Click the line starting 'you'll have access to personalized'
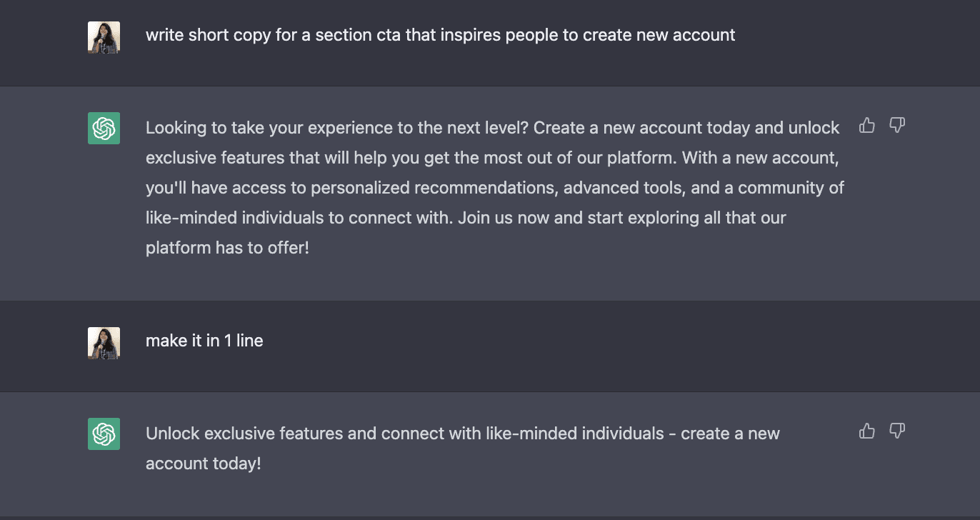 point(494,188)
